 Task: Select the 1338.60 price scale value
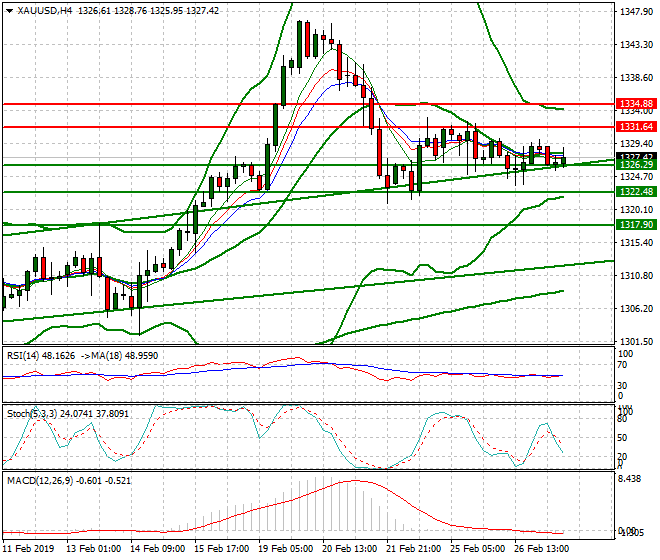click(x=636, y=78)
